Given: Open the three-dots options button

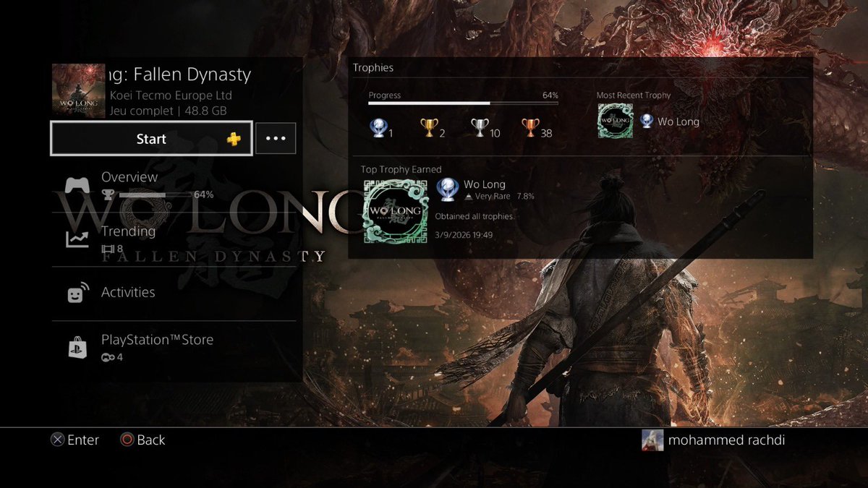Looking at the screenshot, I should 276,139.
